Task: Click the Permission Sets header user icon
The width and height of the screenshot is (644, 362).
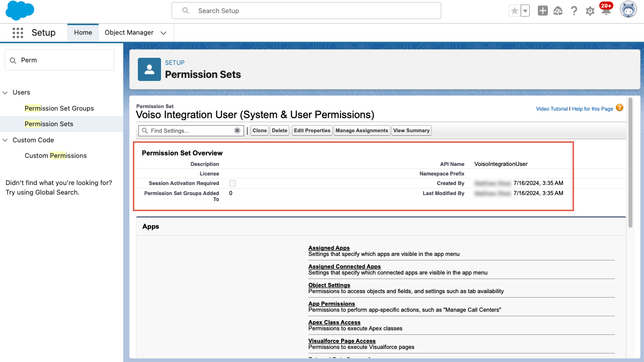Action: [x=149, y=69]
